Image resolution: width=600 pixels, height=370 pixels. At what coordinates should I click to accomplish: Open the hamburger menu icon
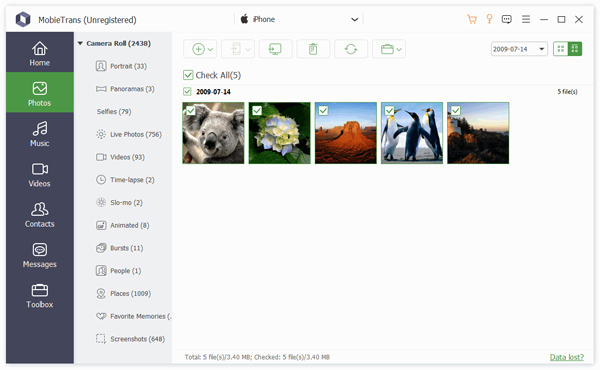click(x=526, y=19)
